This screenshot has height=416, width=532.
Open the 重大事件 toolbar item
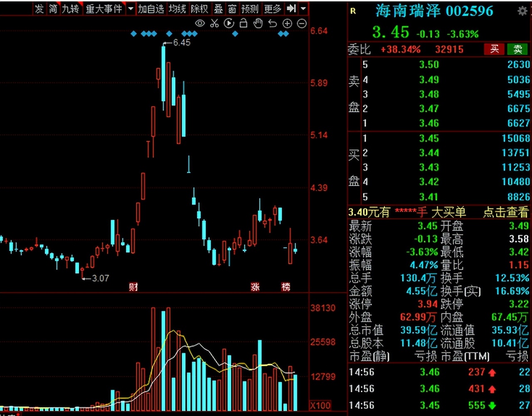click(x=104, y=9)
